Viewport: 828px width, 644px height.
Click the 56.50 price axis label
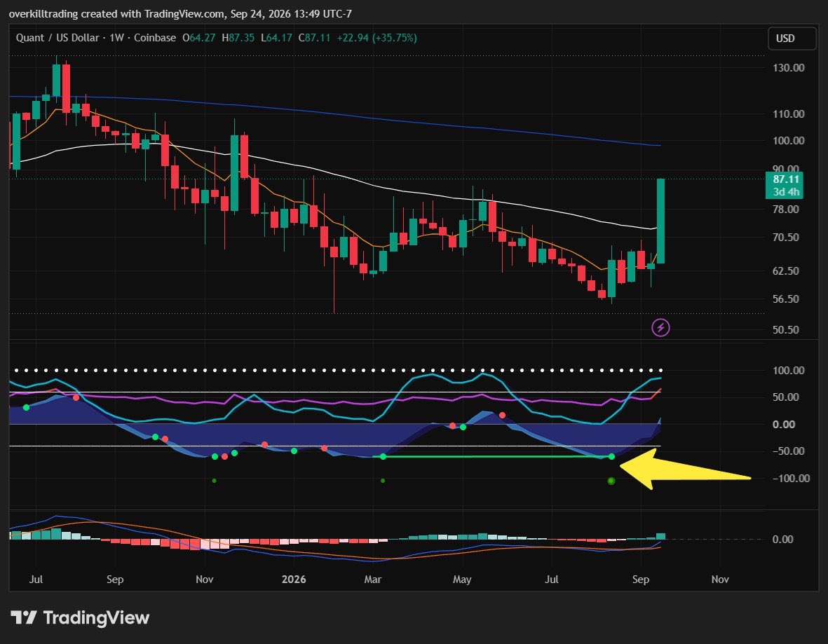[786, 299]
